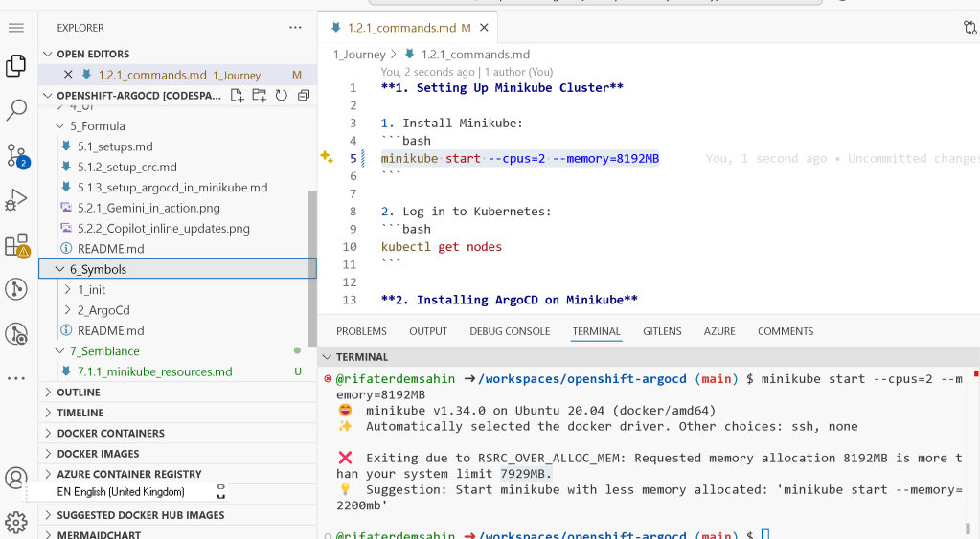Image resolution: width=980 pixels, height=539 pixels.
Task: Click the GitLens author codelens annotation
Action: tap(467, 72)
